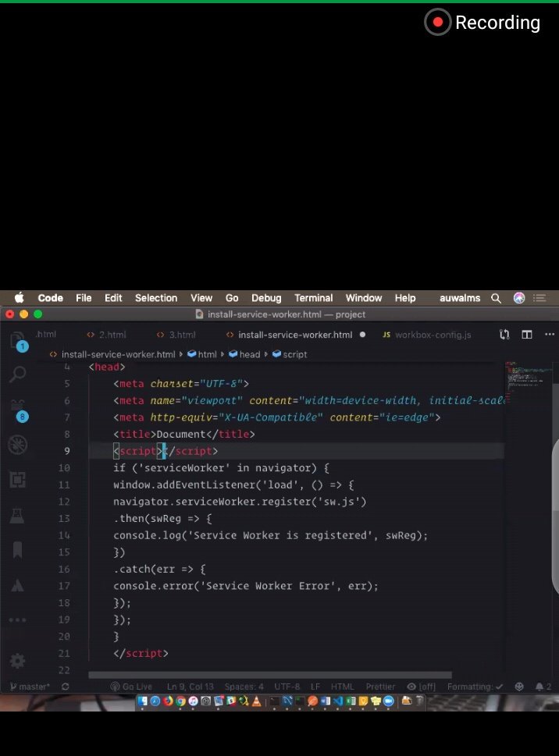Open the Search view magnifier
The width and height of the screenshot is (559, 756).
(x=17, y=374)
